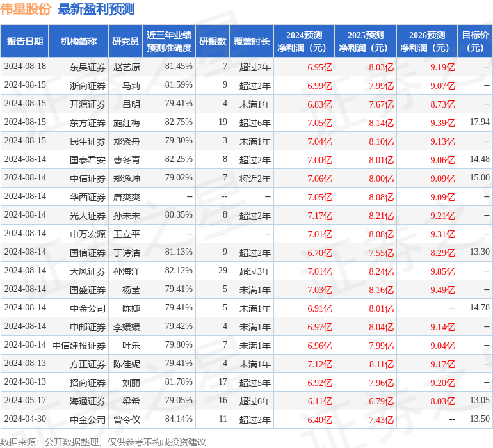Click researcher name 丁诗洁
This screenshot has width=493, height=448.
(x=127, y=253)
